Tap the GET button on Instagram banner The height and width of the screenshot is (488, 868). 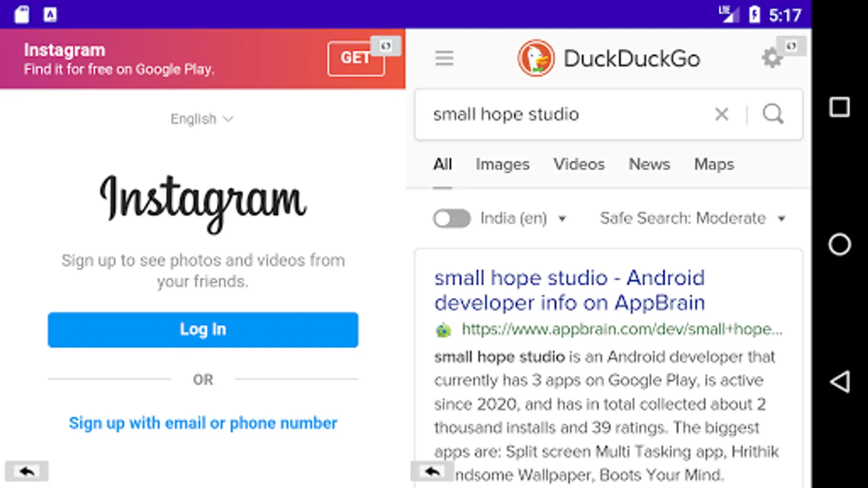point(355,58)
